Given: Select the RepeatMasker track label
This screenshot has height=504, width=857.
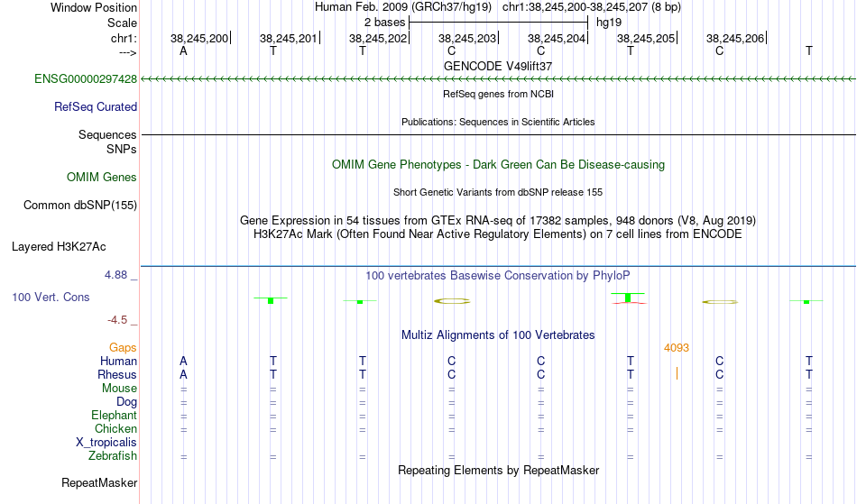Looking at the screenshot, I should (99, 482).
